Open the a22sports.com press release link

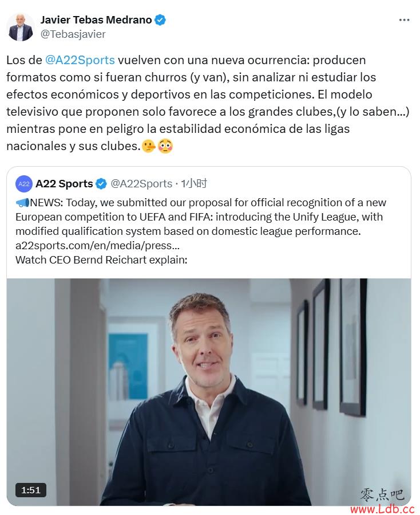(x=97, y=245)
